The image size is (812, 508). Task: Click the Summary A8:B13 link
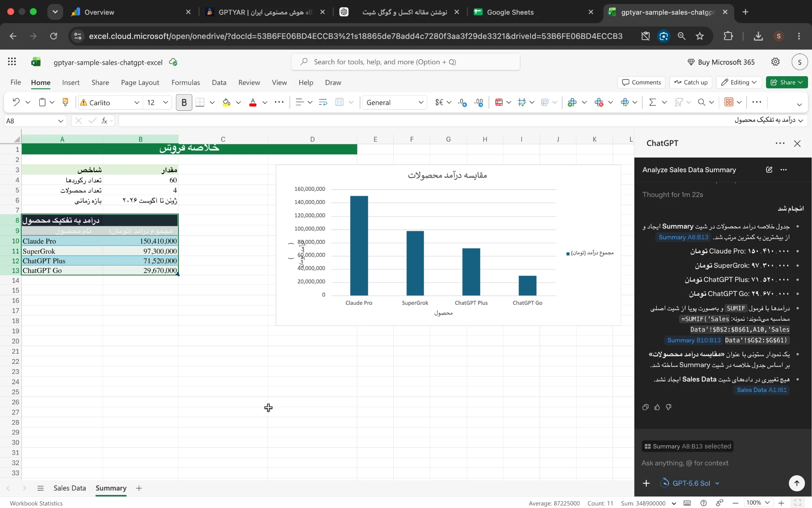coord(683,237)
